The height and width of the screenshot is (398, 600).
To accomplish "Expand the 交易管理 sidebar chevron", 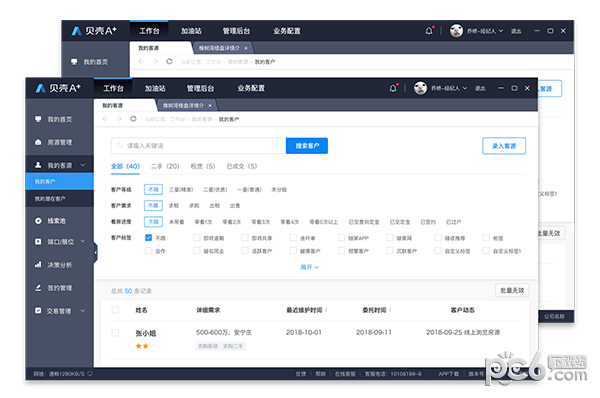I will 83,310.
